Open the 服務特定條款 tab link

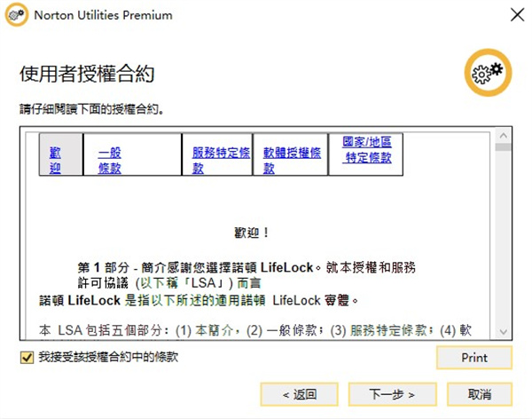[221, 160]
